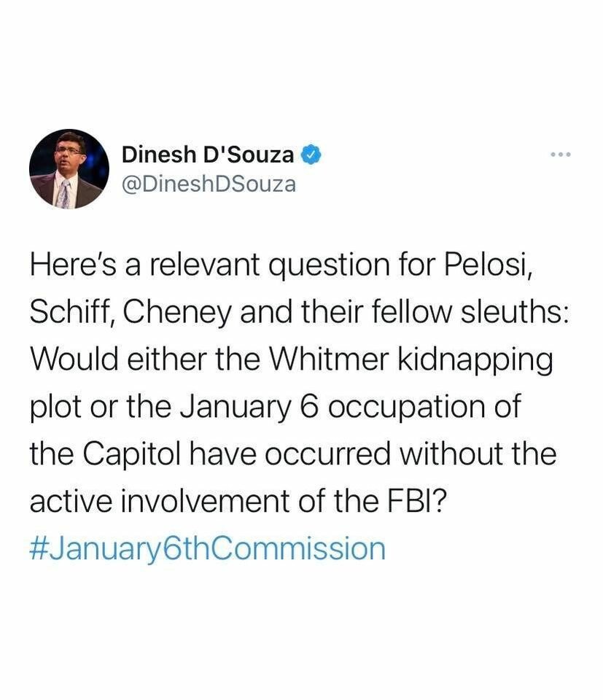This screenshot has height=700, width=603.
Task: Open the @DineshDSouza handle link
Action: [209, 184]
